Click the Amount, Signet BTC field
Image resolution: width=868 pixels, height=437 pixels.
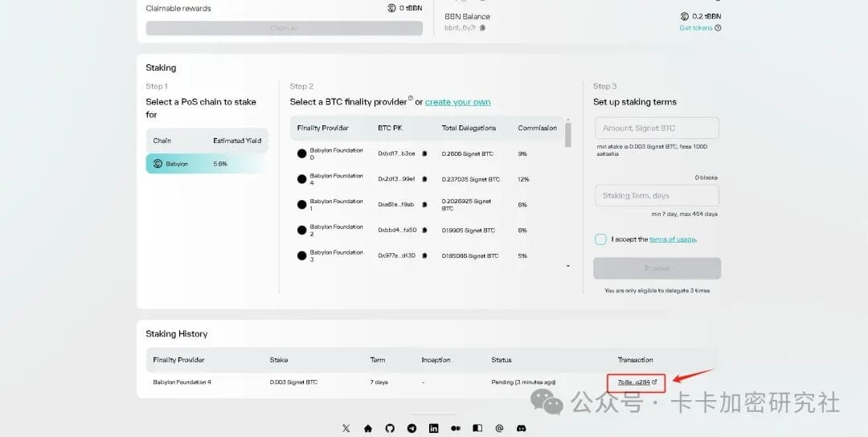[x=656, y=128]
